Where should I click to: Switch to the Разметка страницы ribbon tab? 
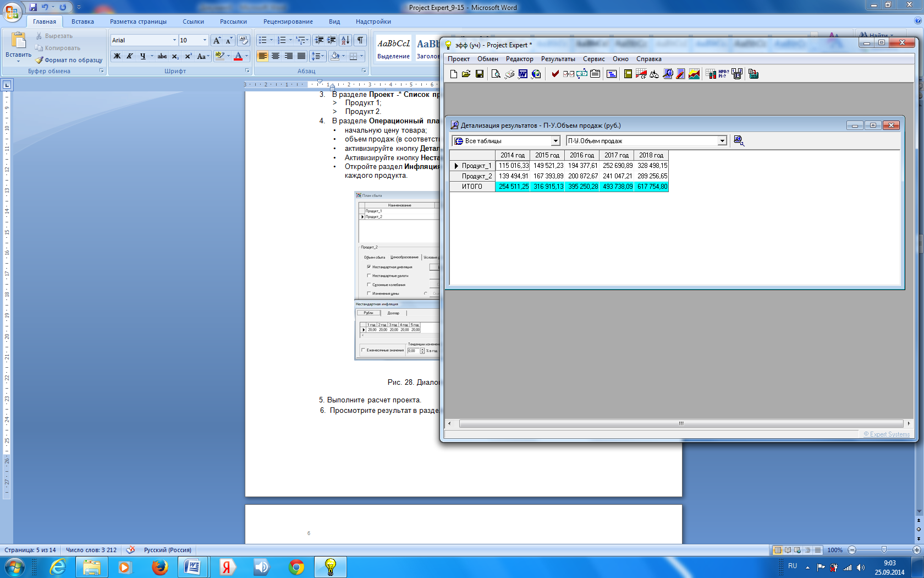(x=138, y=21)
